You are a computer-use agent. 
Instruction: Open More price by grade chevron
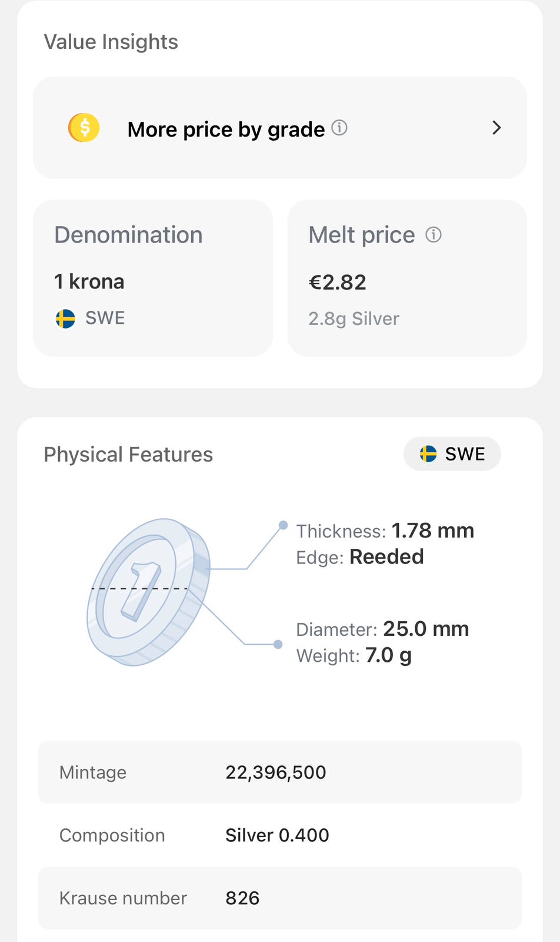coord(496,128)
